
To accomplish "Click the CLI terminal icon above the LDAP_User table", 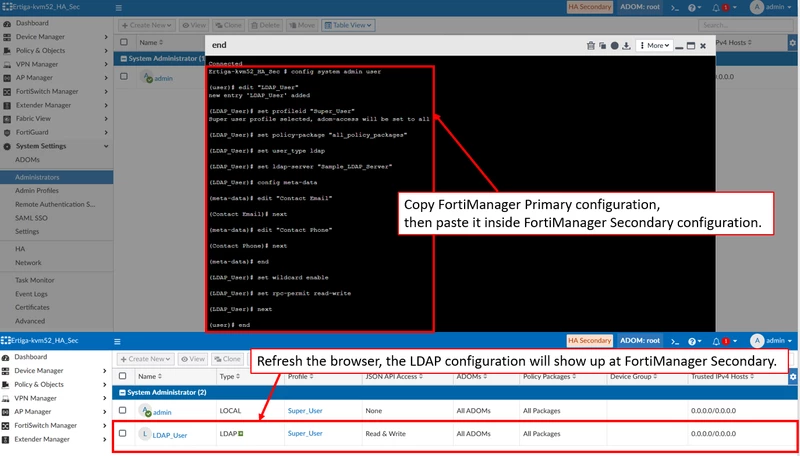I will (x=675, y=341).
